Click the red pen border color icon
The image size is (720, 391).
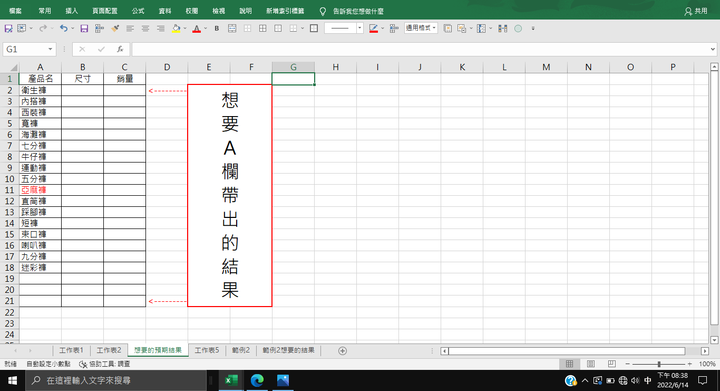point(373,28)
